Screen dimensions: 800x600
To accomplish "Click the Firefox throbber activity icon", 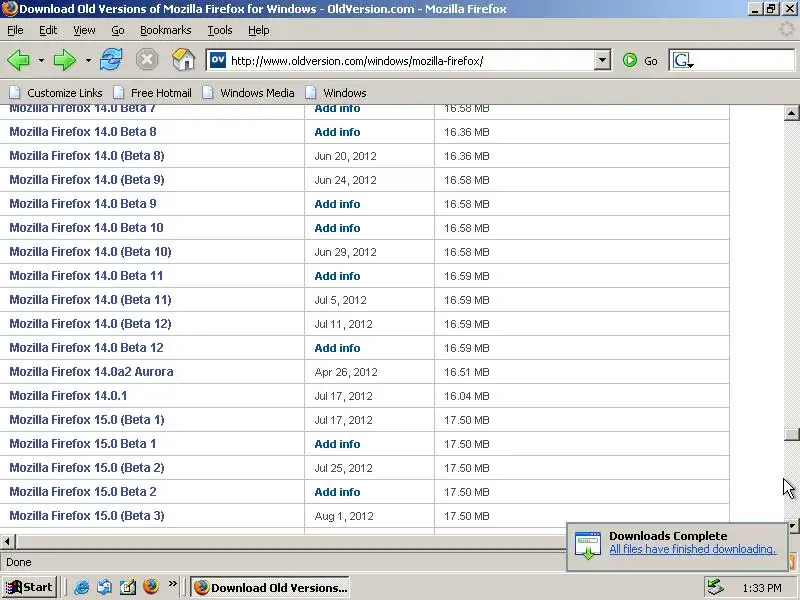I will (787, 30).
